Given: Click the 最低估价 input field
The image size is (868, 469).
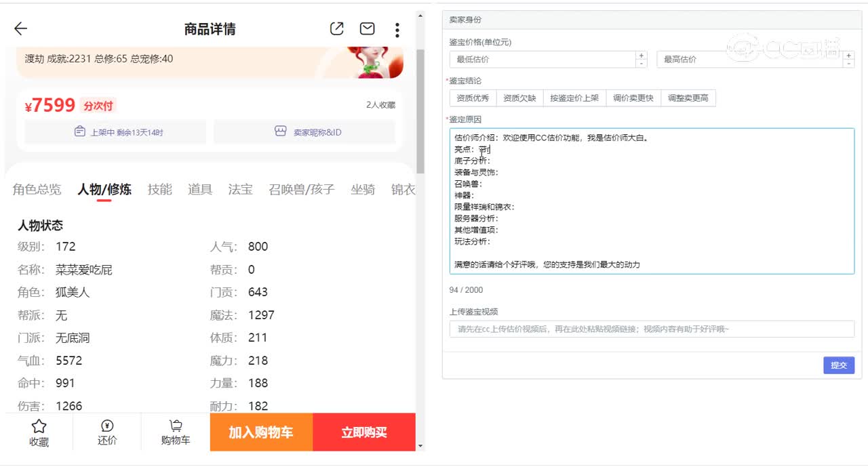Looking at the screenshot, I should pos(542,59).
